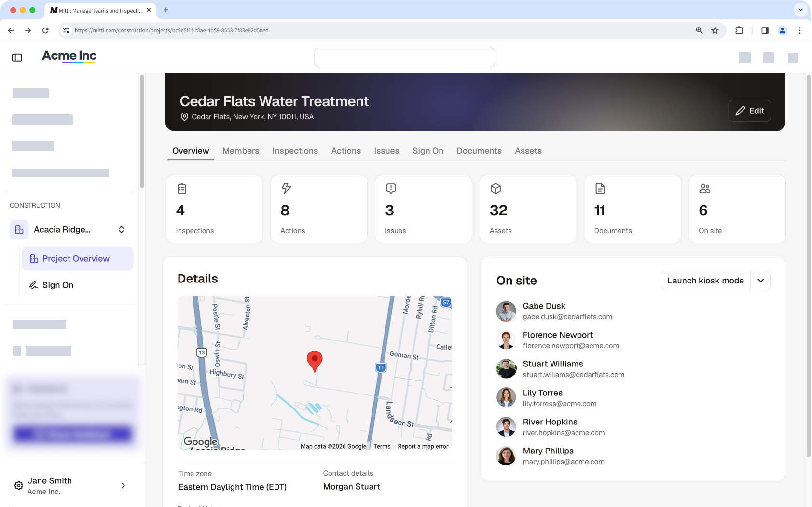Click the On site people icon
Image resolution: width=812 pixels, height=507 pixels.
click(x=705, y=188)
